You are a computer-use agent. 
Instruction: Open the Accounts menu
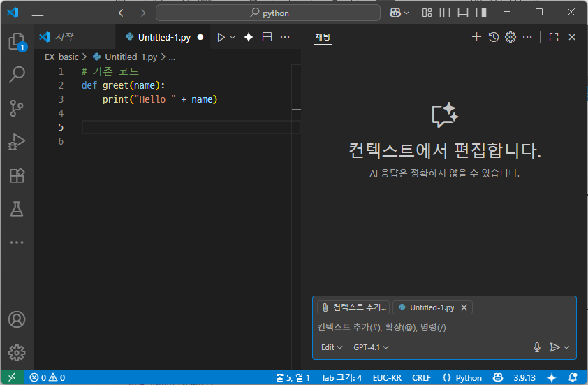[x=17, y=319]
